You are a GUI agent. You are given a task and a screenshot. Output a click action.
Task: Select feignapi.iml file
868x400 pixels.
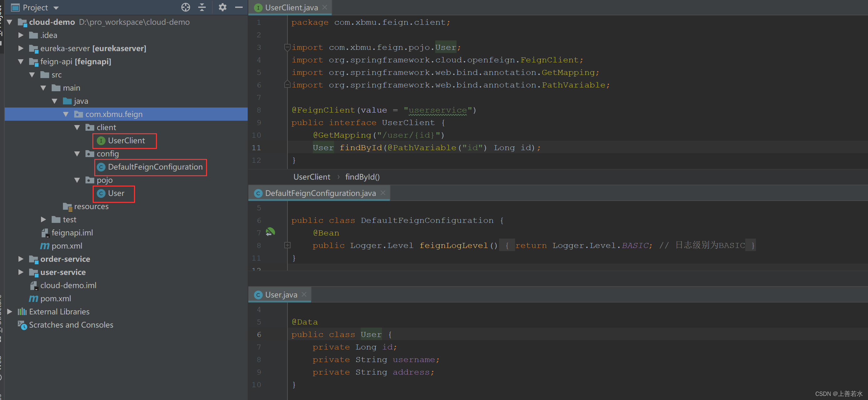(x=72, y=233)
